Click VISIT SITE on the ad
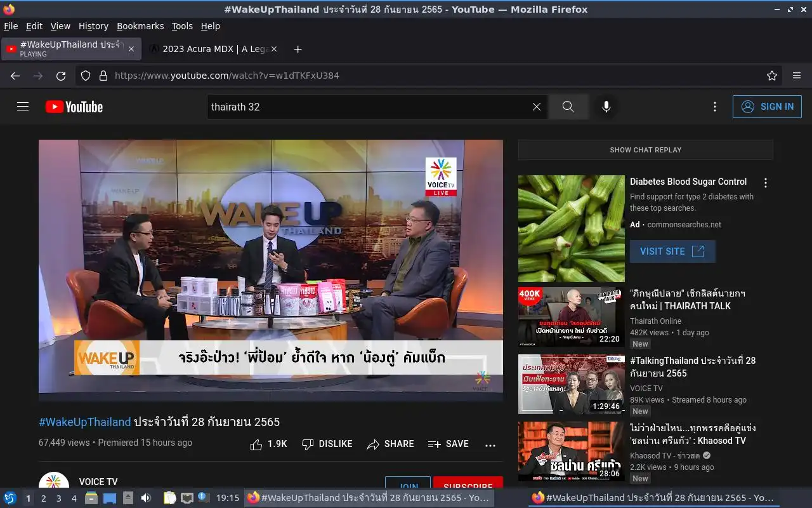 point(672,251)
